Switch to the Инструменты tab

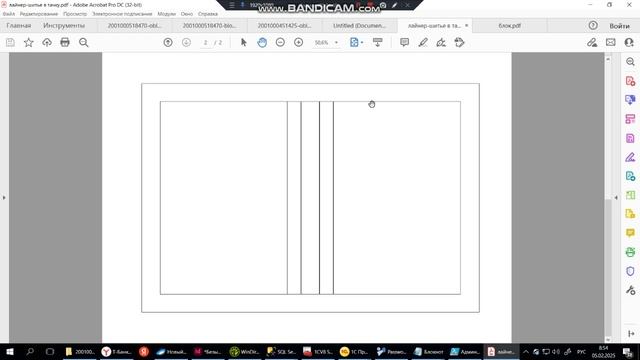pos(64,25)
